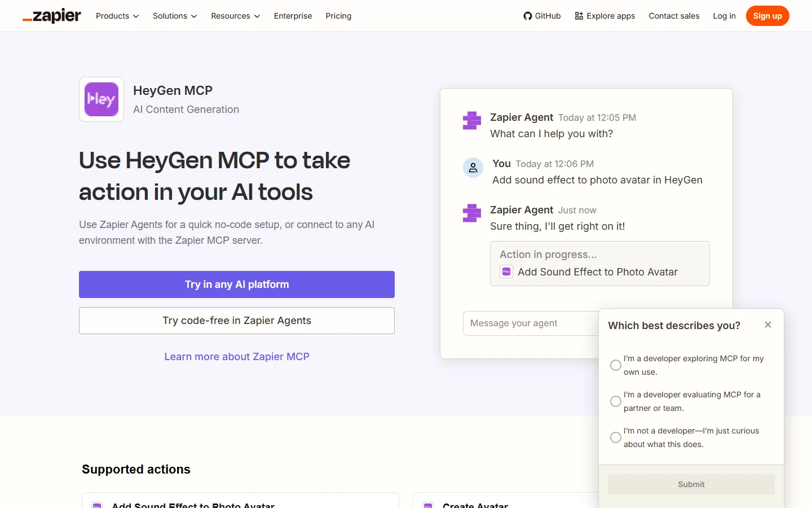Select 'not a developer—just curious' option
812x508 pixels.
(x=616, y=437)
